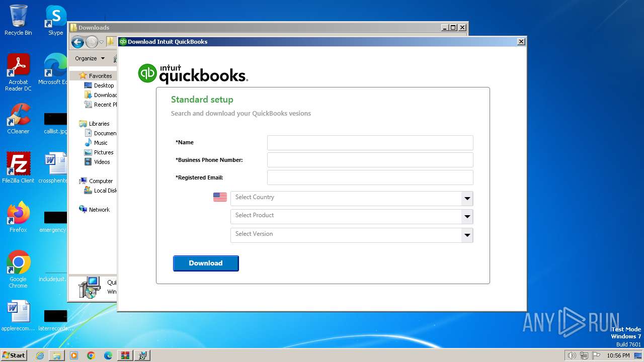This screenshot has width=644, height=362.
Task: Open Organize menu in Downloads window
Action: pos(90,58)
